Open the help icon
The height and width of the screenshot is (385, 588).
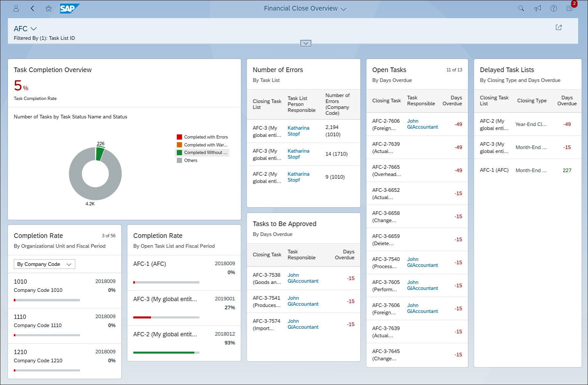tap(553, 8)
